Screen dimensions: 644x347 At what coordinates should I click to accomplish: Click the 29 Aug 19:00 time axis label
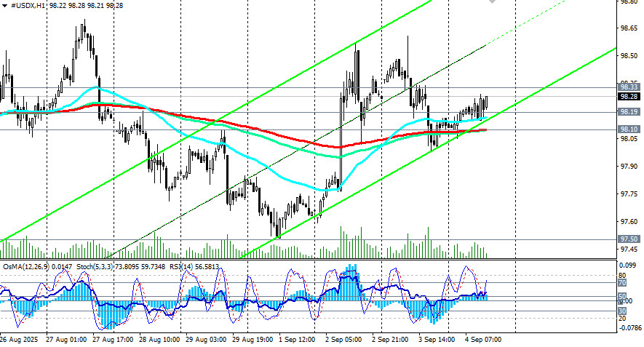253,340
